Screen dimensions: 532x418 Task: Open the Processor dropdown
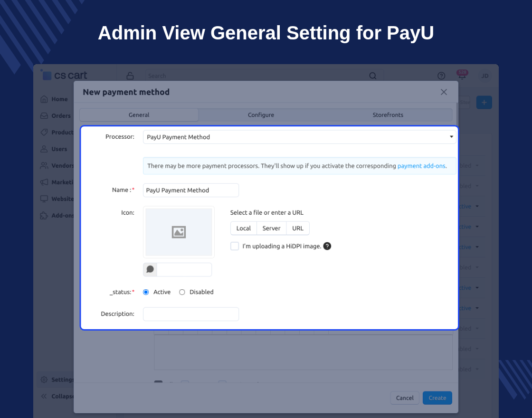click(x=299, y=137)
